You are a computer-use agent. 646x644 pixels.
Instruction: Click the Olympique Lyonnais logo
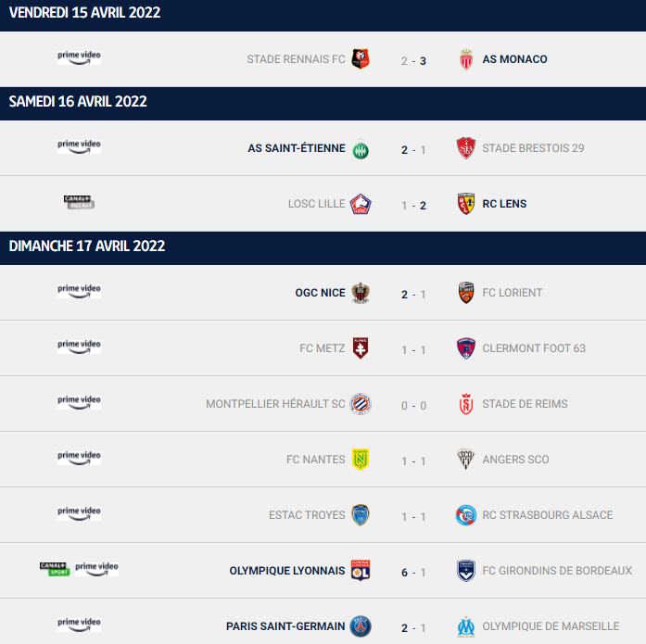tap(361, 571)
